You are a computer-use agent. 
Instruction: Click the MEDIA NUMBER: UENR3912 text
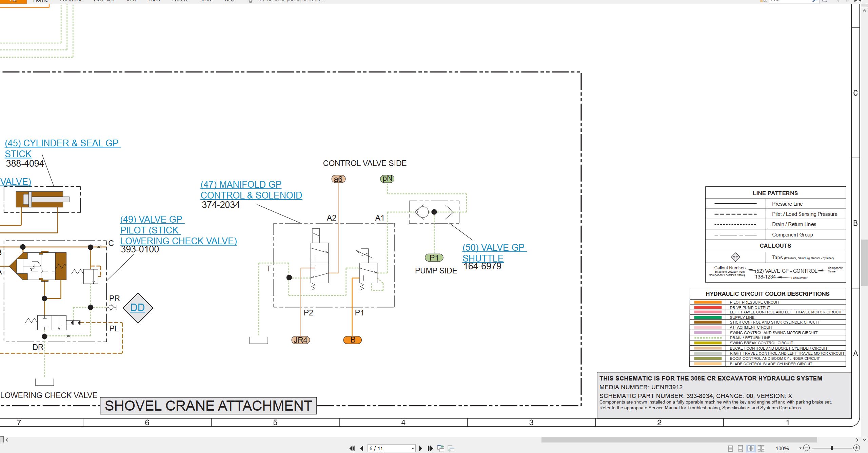coord(641,387)
